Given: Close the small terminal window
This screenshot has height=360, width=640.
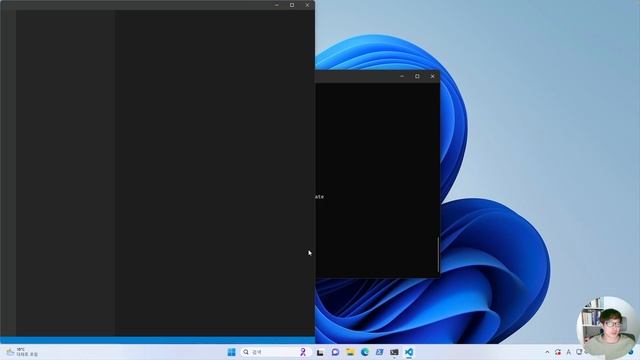Looking at the screenshot, I should 433,76.
